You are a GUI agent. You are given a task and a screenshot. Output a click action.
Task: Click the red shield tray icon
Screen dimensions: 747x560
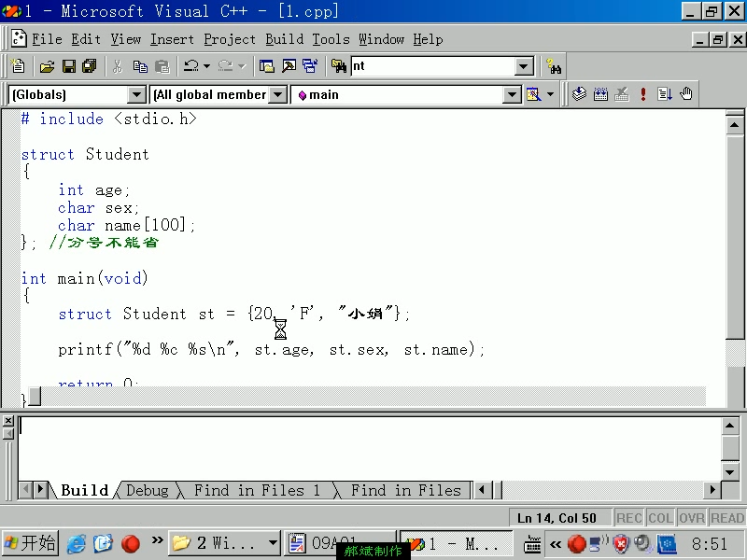(621, 543)
